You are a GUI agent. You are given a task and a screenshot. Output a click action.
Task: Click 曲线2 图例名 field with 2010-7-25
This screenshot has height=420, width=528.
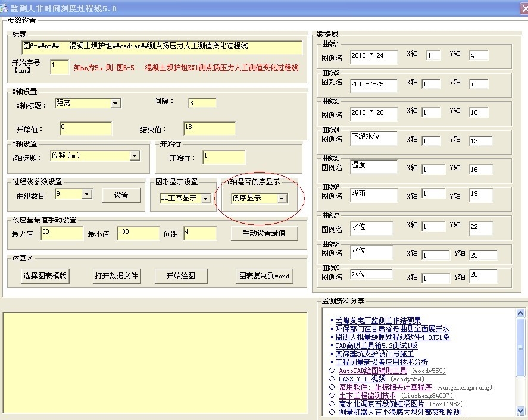[374, 86]
